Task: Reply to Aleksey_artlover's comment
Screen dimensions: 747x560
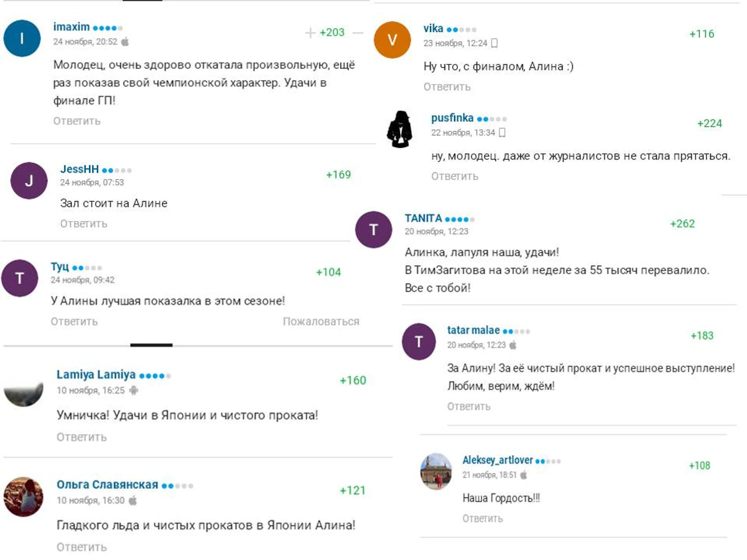Action: [483, 519]
